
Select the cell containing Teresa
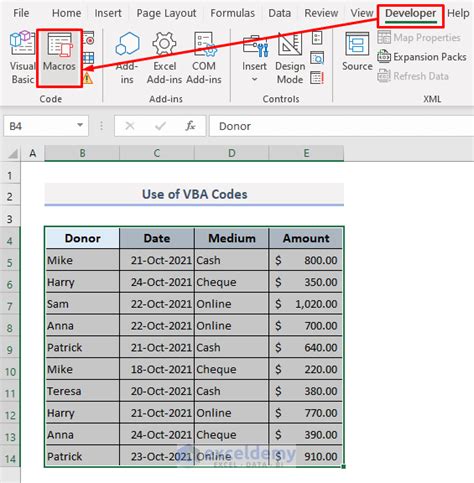point(82,391)
